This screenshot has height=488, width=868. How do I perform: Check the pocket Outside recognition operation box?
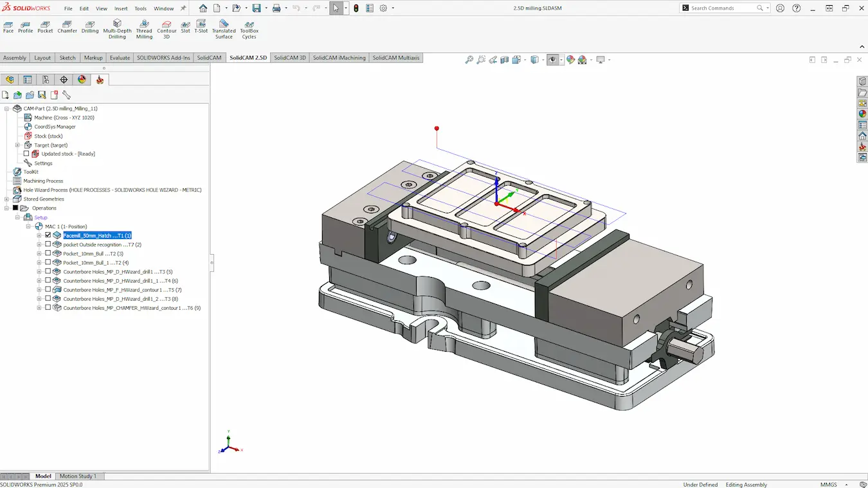48,244
